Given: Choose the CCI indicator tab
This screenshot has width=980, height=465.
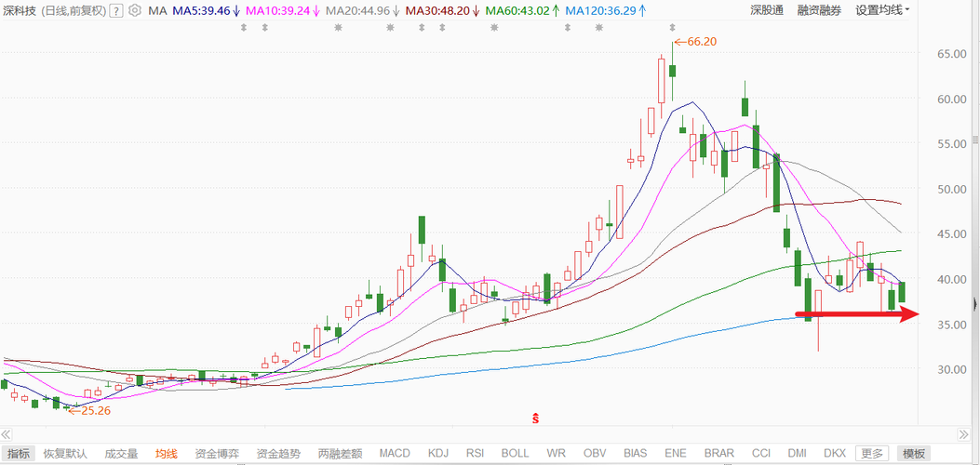Looking at the screenshot, I should [x=760, y=454].
